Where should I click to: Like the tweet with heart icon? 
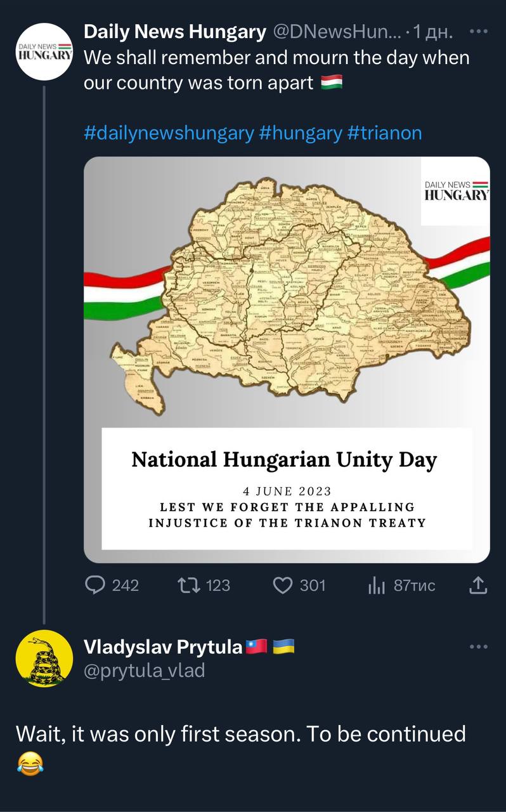tap(282, 585)
